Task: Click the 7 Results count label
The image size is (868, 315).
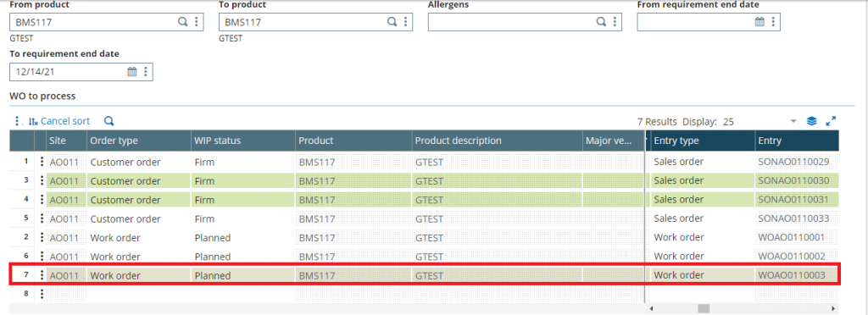Action: pos(657,122)
